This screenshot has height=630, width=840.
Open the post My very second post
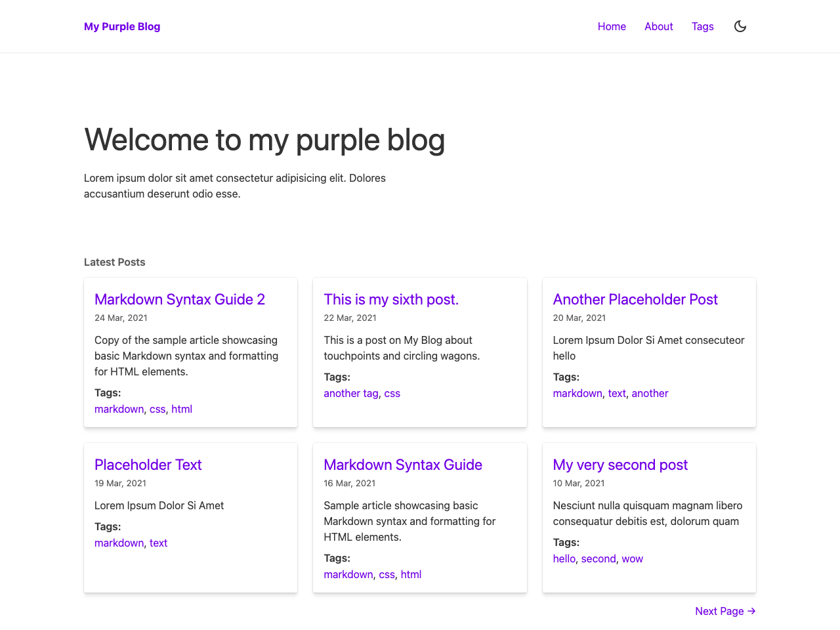(x=619, y=465)
